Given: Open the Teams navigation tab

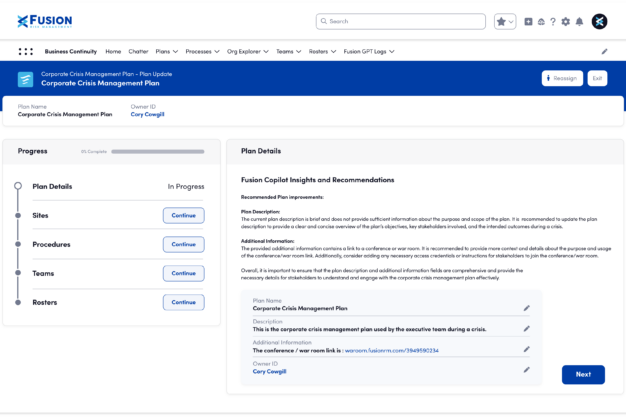Looking at the screenshot, I should click(x=285, y=52).
